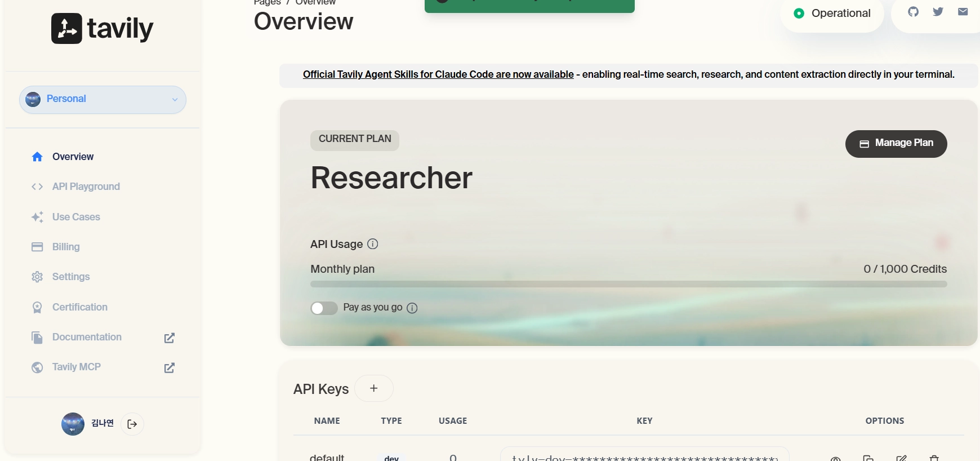Click the Manage Plan button

pyautogui.click(x=896, y=144)
